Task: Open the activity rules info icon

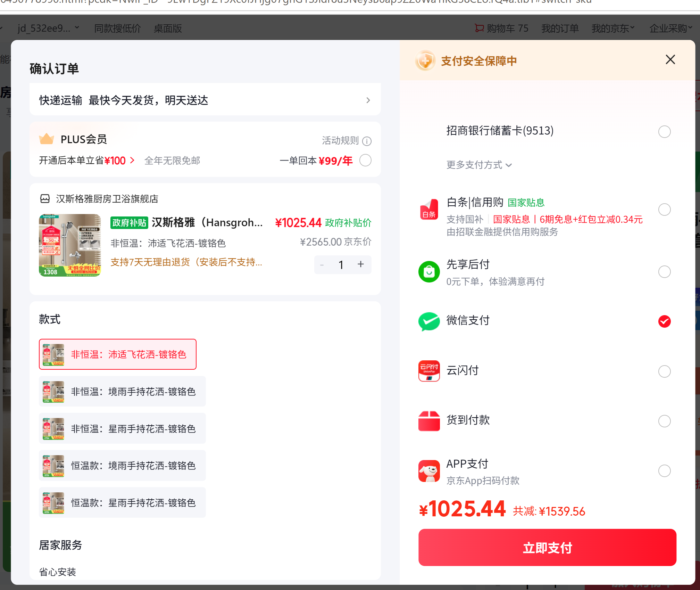Action: tap(367, 141)
